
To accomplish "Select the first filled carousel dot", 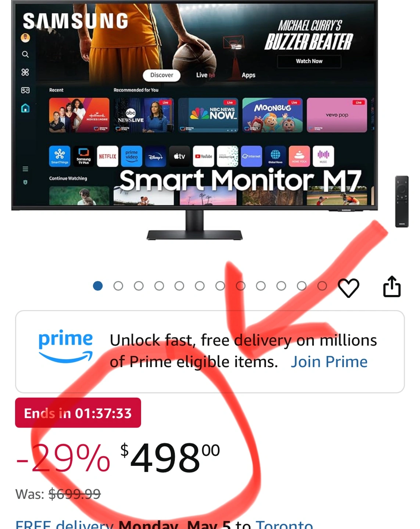I will point(98,286).
